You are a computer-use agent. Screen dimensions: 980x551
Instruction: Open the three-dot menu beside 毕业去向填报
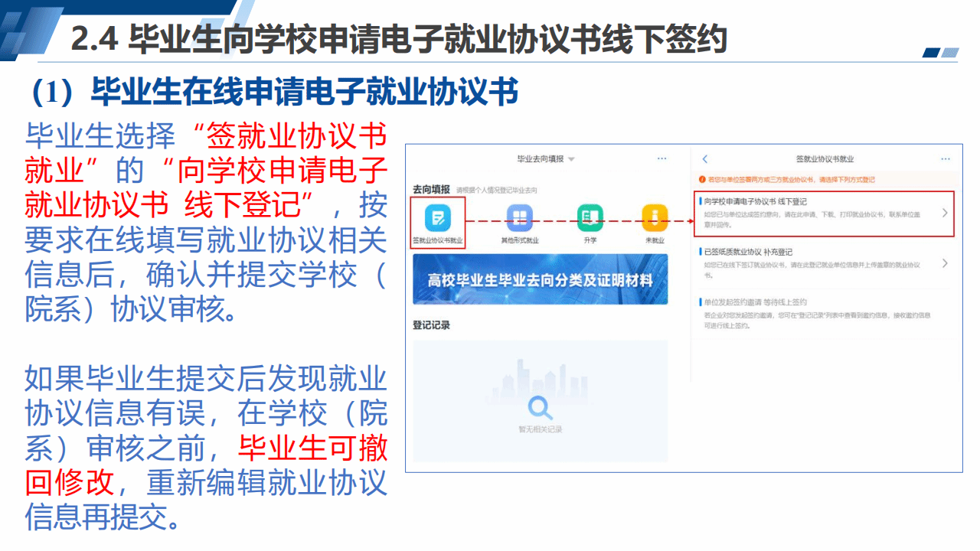(x=662, y=158)
